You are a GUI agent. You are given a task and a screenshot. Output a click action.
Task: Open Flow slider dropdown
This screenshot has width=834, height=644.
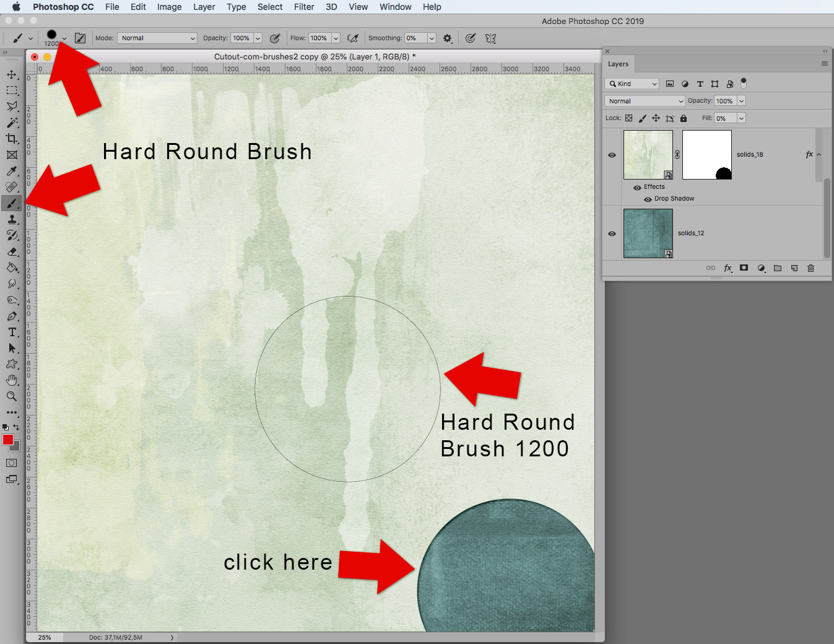(336, 38)
